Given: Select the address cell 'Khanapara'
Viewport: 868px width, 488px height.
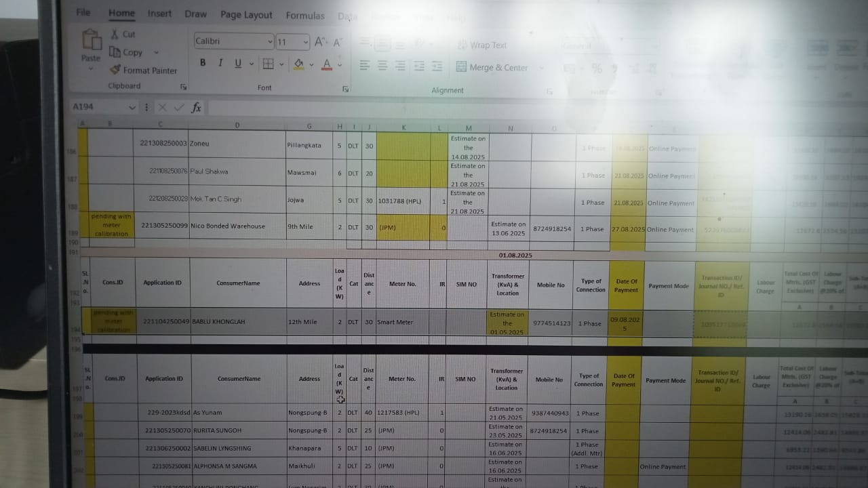Looking at the screenshot, I should coord(310,448).
